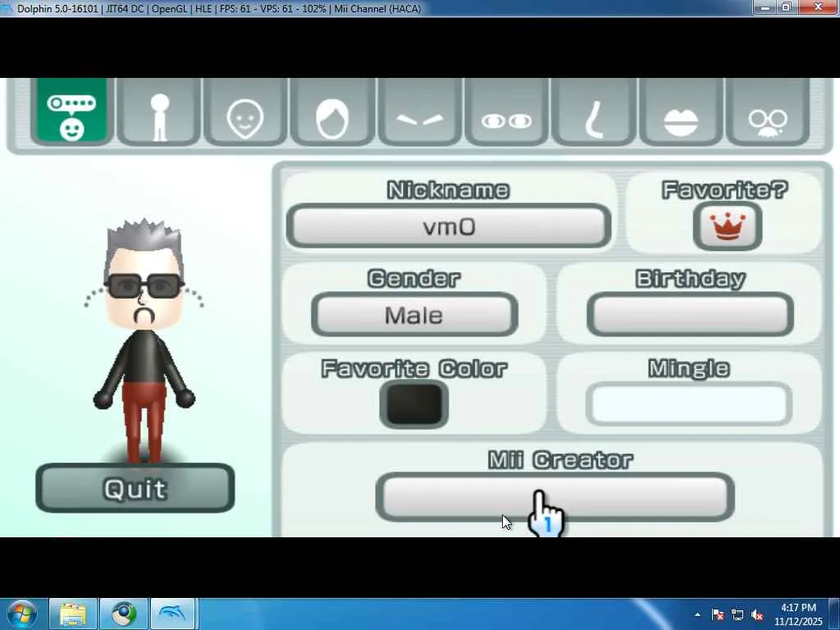Change the Gender button set to Male
The width and height of the screenshot is (840, 630).
pyautogui.click(x=414, y=314)
